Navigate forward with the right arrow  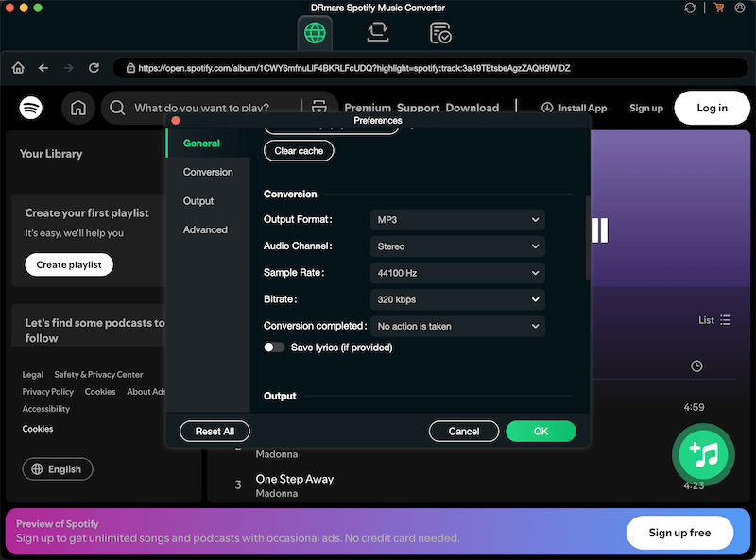point(68,68)
